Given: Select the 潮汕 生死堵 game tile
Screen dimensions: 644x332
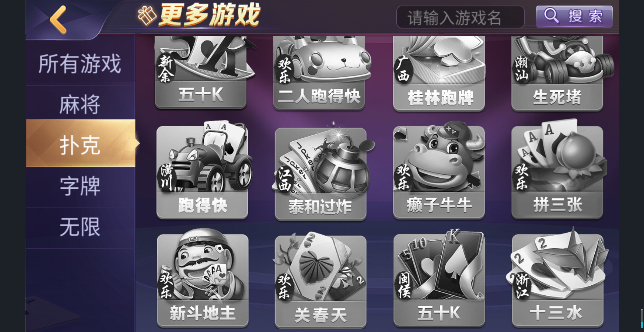Looking at the screenshot, I should 557,74.
